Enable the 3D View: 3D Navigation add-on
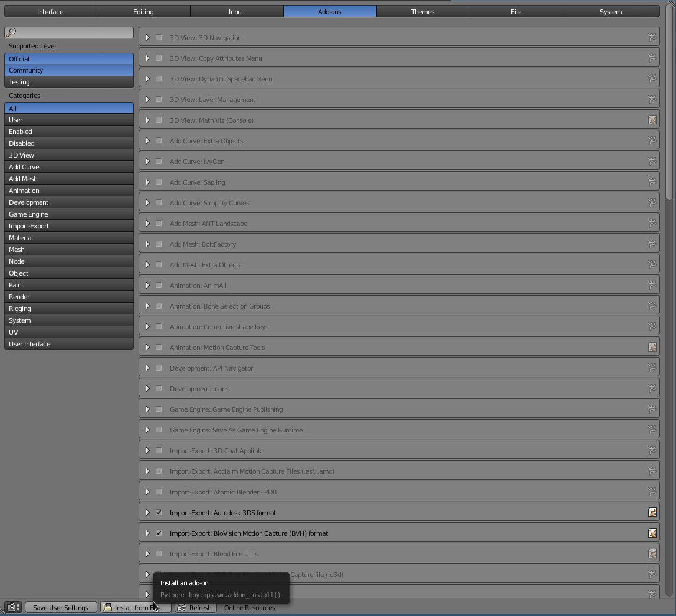Viewport: 676px width, 616px height. [159, 38]
